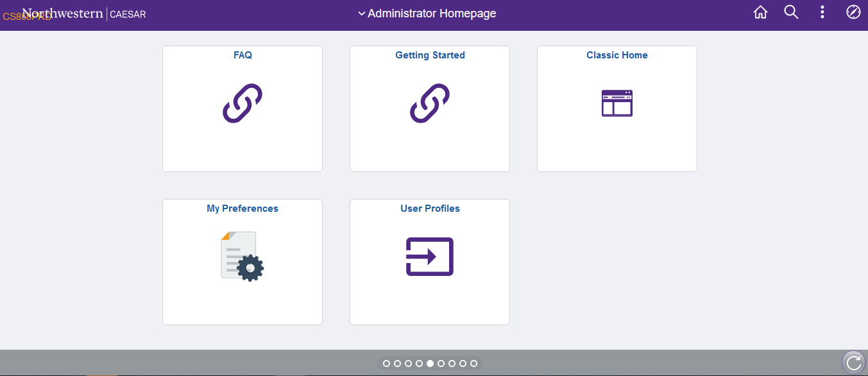Switch to the last homepage carousel dot

click(473, 363)
